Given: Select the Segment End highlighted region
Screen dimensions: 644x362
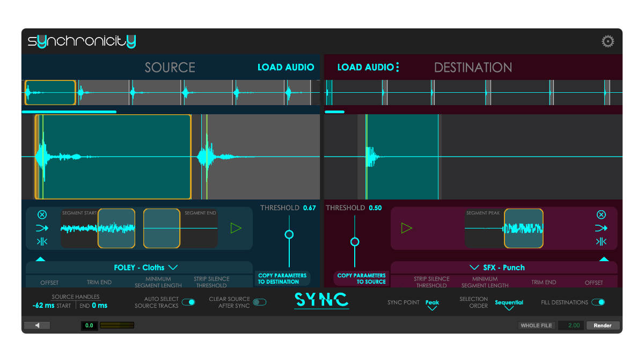Looking at the screenshot, I should [x=162, y=228].
